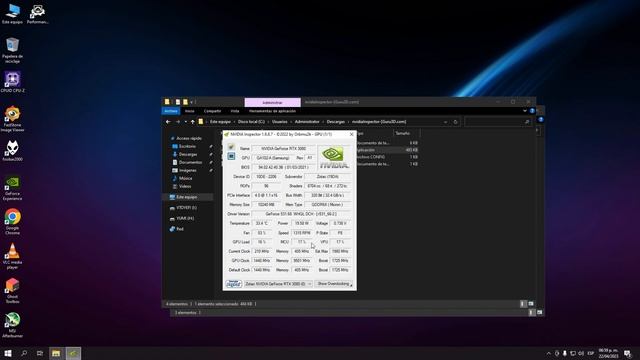Click the Back arrow in File Explorer
This screenshot has height=360, width=640.
tap(168, 122)
